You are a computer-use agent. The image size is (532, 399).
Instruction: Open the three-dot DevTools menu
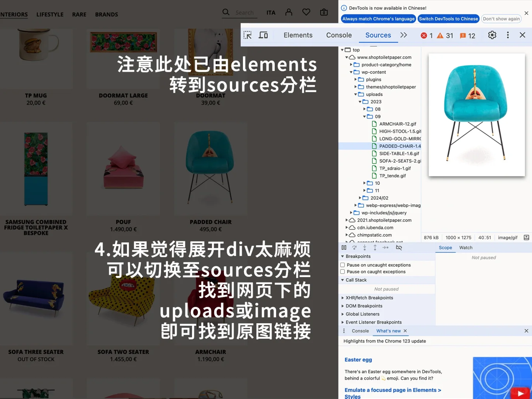point(508,35)
